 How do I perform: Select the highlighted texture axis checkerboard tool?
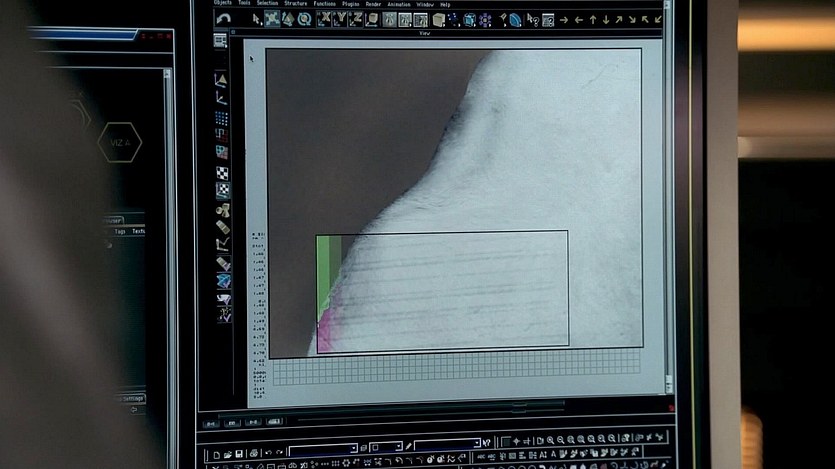pyautogui.click(x=223, y=190)
